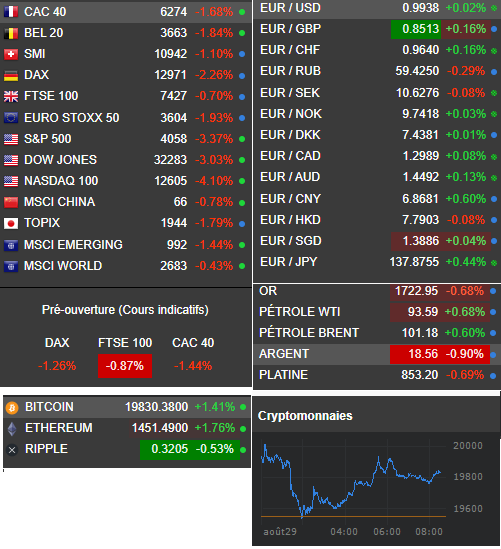The width and height of the screenshot is (501, 549).
Task: Click the EUR / SGD price 1.3886
Action: point(420,241)
